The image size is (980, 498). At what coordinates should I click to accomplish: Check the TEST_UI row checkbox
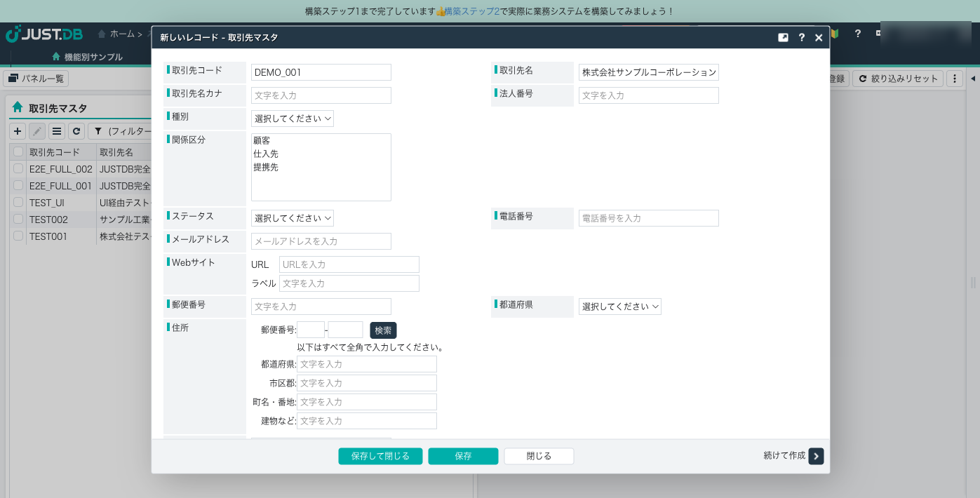tap(18, 203)
